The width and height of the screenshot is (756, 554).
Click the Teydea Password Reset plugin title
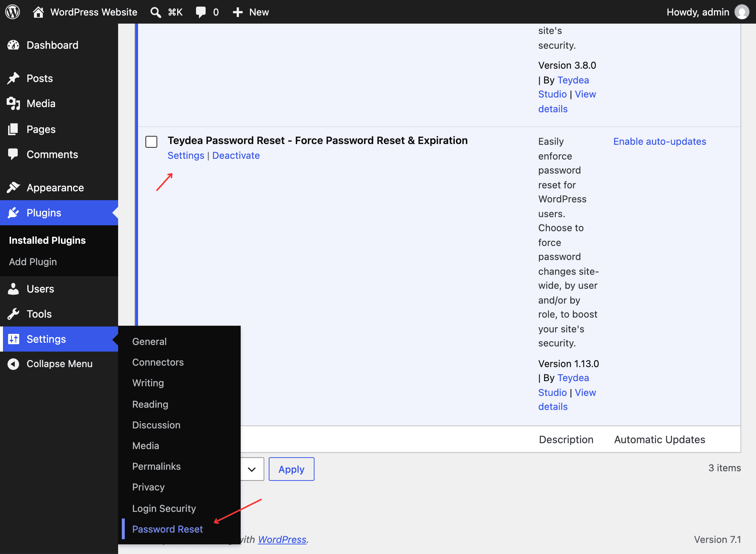(317, 140)
